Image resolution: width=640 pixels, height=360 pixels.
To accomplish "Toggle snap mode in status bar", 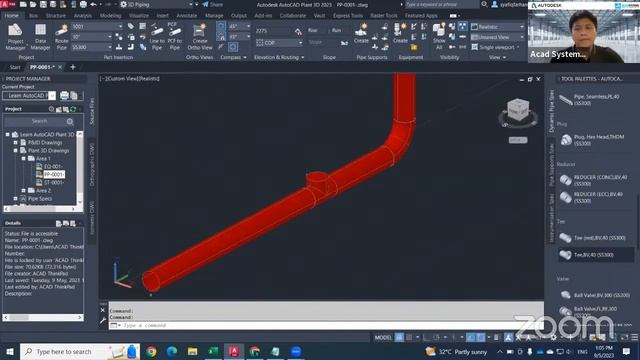I will [409, 338].
